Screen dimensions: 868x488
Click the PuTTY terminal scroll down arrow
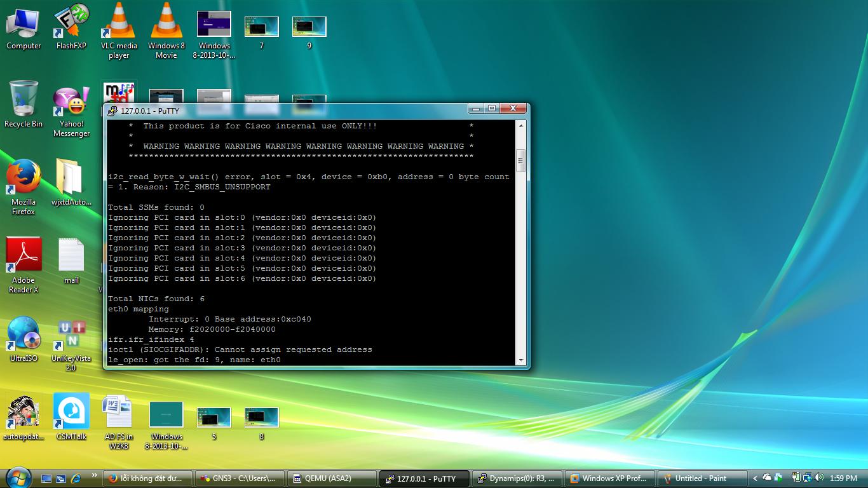[x=522, y=360]
